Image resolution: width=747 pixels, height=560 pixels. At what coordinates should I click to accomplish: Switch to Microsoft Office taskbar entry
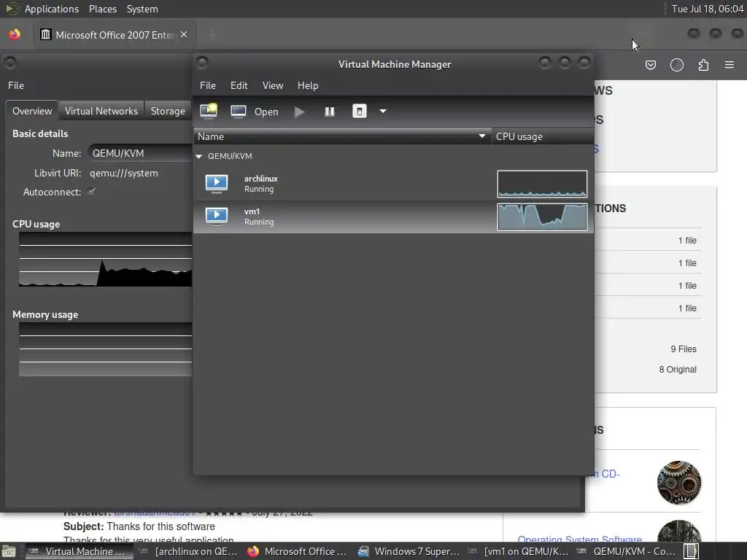pyautogui.click(x=298, y=551)
